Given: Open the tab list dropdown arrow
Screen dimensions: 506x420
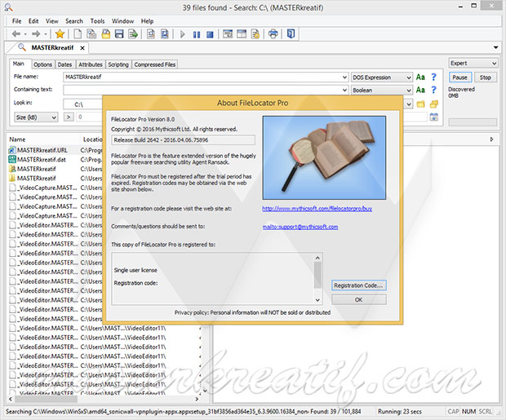Looking at the screenshot, I should click(495, 47).
